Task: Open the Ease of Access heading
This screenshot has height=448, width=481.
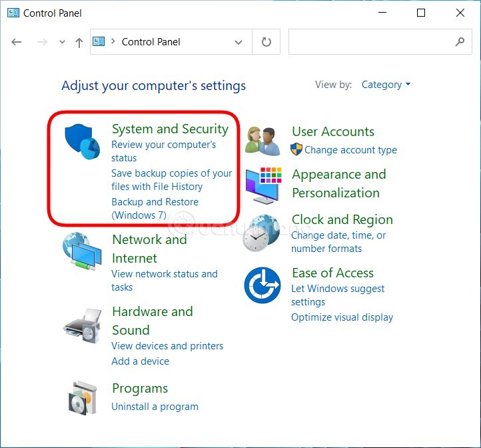Action: 333,273
